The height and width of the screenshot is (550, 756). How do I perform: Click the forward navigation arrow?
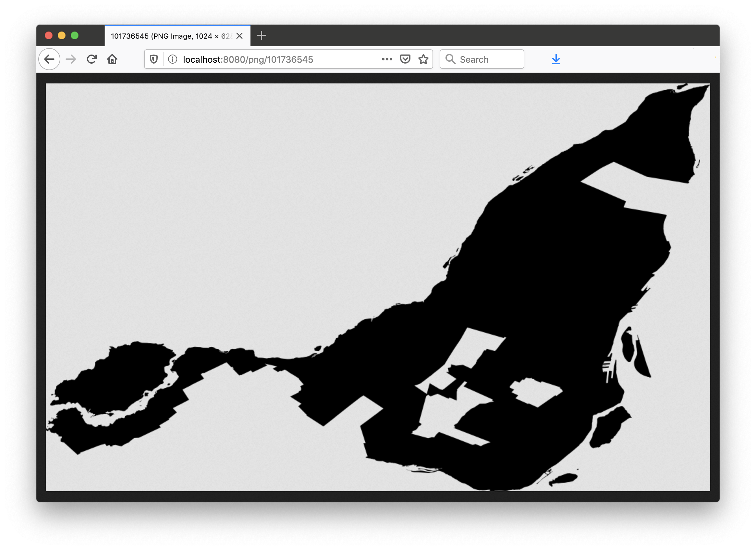(x=71, y=59)
